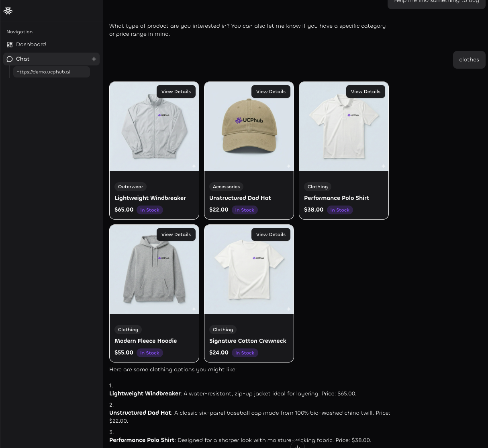Viewport: 488px width, 448px height.
Task: Click the Outerwear category tag
Action: point(131,187)
